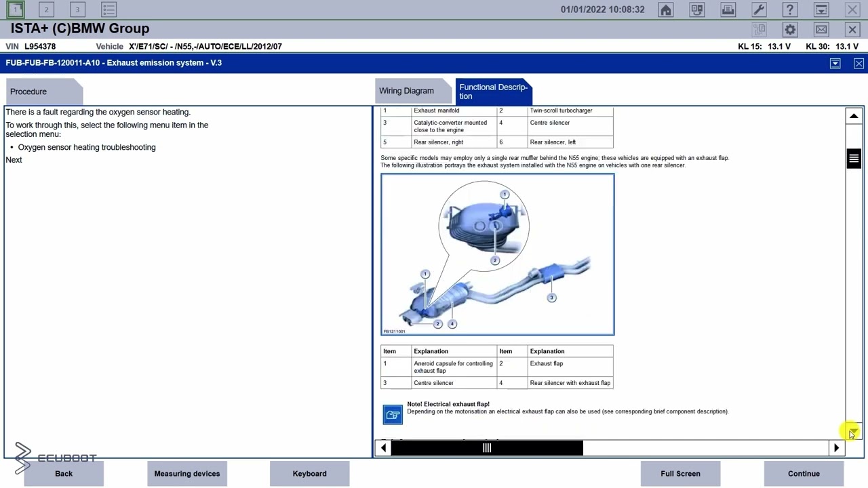Open the wrench tools icon
The image size is (868, 488).
[x=759, y=9]
